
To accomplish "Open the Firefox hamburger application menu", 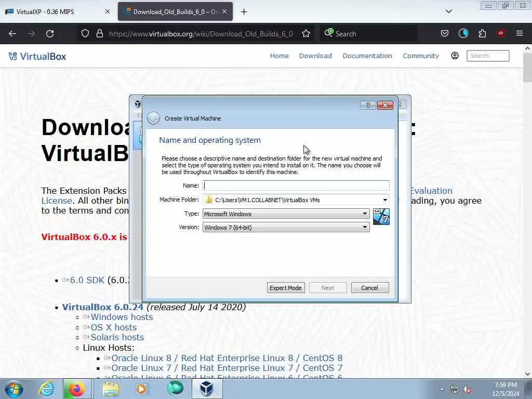I will click(x=520, y=34).
